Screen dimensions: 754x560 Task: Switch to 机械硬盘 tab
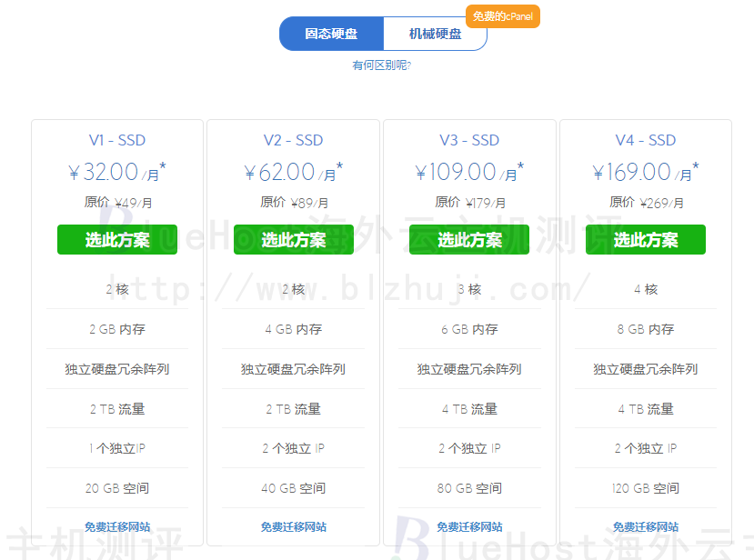coord(435,34)
